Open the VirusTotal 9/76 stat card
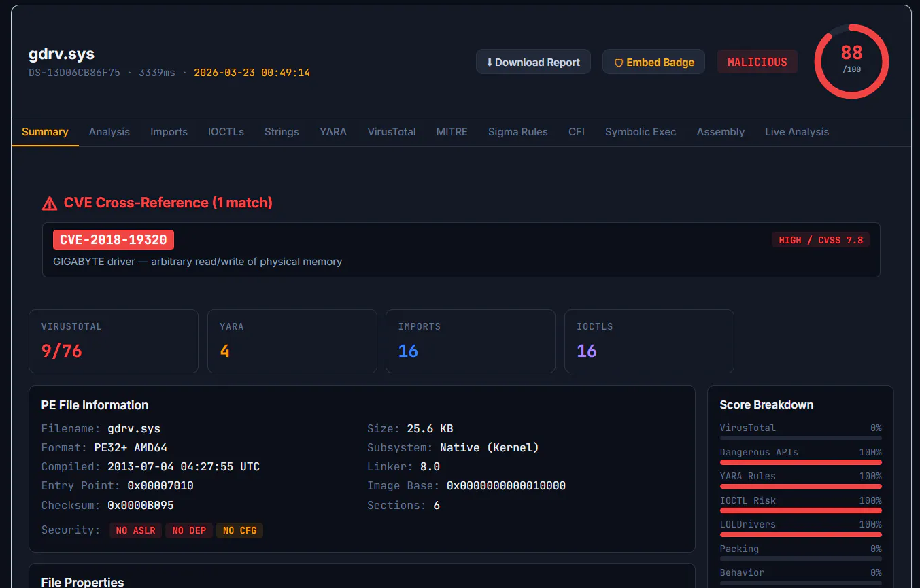The width and height of the screenshot is (920, 588). click(x=114, y=341)
